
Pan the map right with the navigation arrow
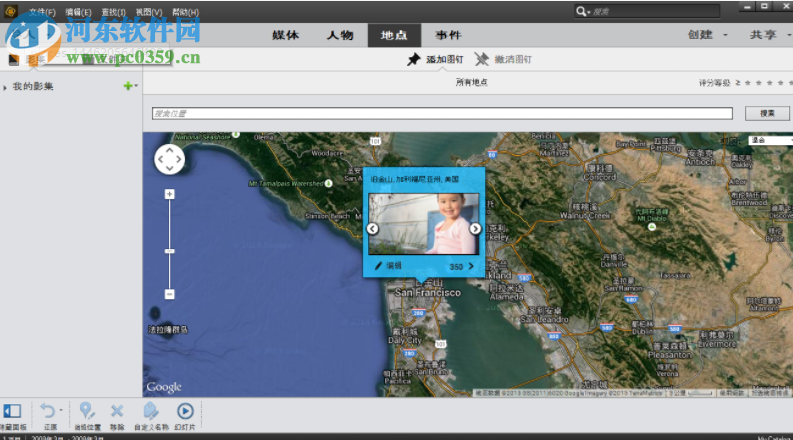(179, 159)
